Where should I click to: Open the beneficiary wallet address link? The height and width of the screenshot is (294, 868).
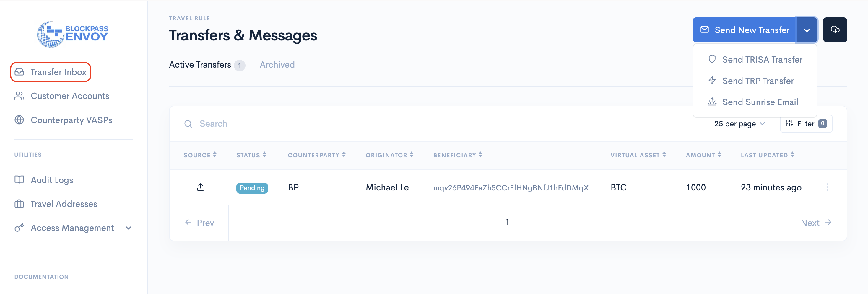pyautogui.click(x=511, y=187)
